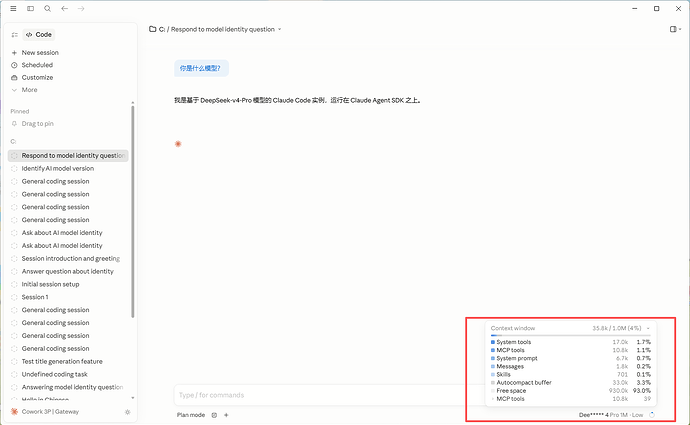Image resolution: width=690 pixels, height=425 pixels.
Task: Select the user message 你是什么模型?
Action: coord(201,68)
